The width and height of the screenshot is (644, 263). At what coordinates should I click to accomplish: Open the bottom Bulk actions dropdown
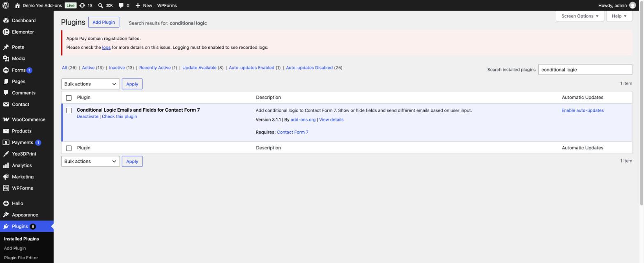[90, 162]
